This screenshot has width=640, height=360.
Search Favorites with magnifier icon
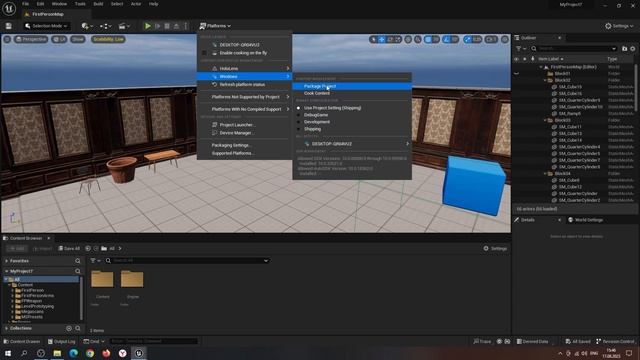[78, 261]
